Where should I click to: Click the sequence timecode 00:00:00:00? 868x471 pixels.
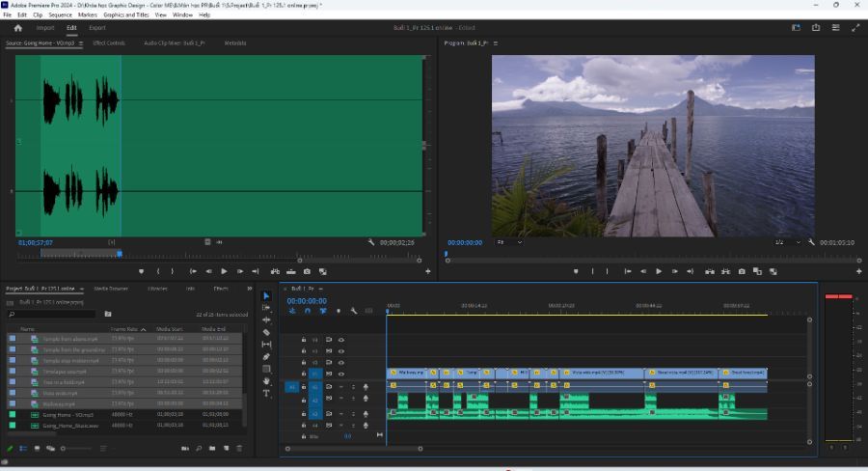pyautogui.click(x=307, y=301)
